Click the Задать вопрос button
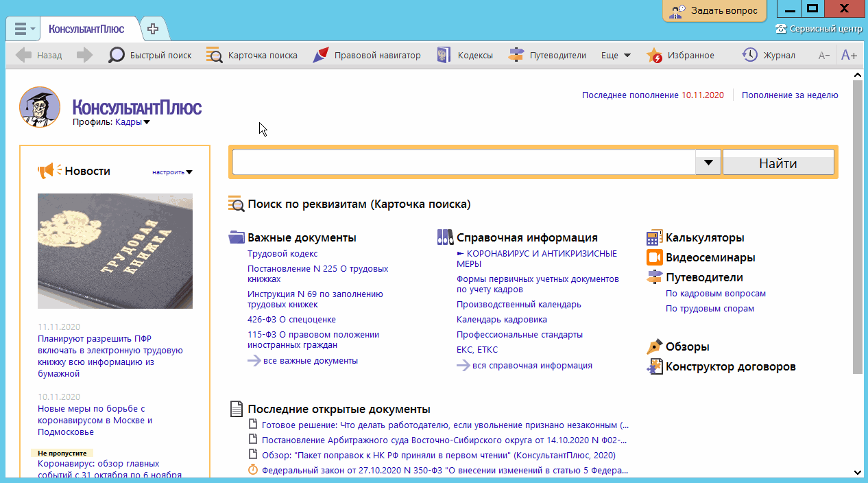 point(714,10)
